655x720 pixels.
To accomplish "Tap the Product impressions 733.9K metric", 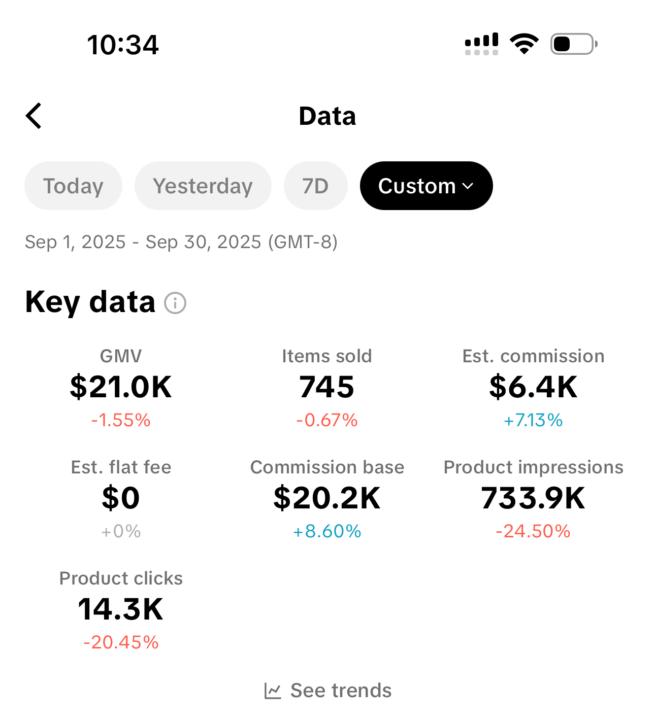I will 533,498.
